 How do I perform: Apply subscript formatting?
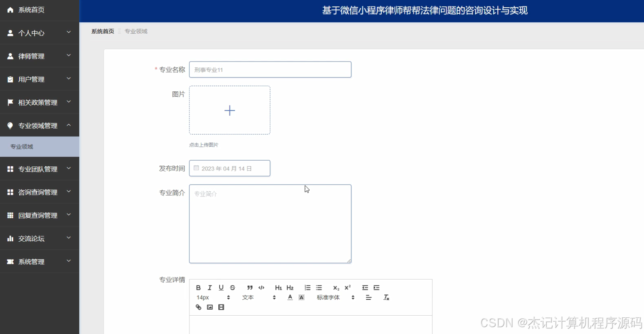point(336,287)
